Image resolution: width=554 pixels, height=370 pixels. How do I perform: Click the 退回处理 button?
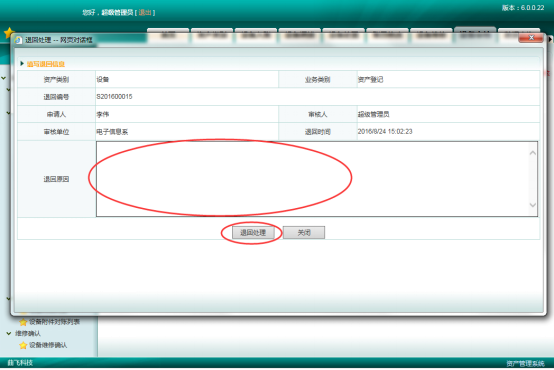pos(253,233)
